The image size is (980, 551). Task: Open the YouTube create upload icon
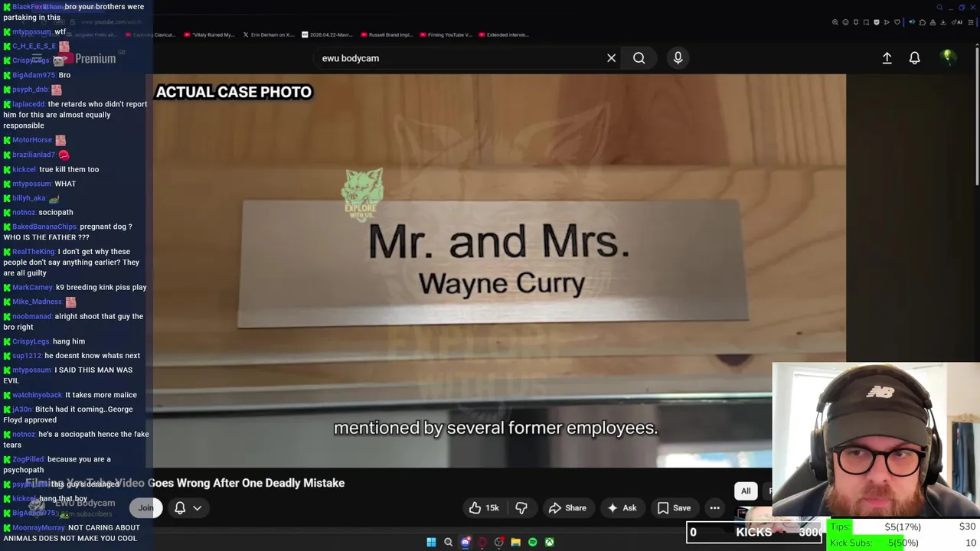click(x=887, y=58)
